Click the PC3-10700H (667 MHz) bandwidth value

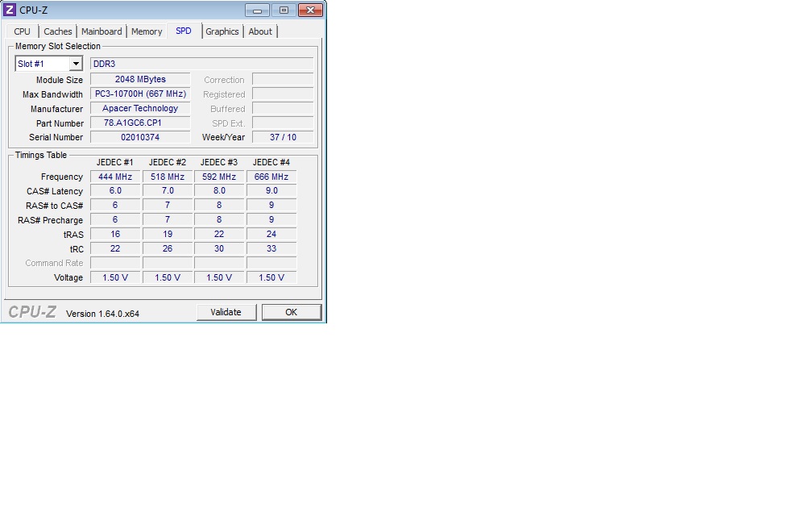click(x=140, y=94)
